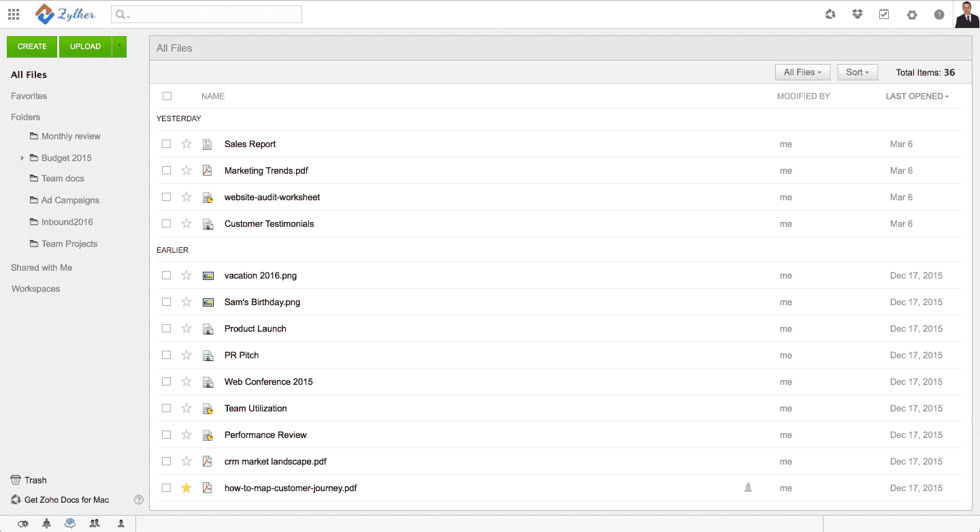Viewport: 980px width, 532px height.
Task: Click the Modified By column header
Action: click(x=804, y=96)
